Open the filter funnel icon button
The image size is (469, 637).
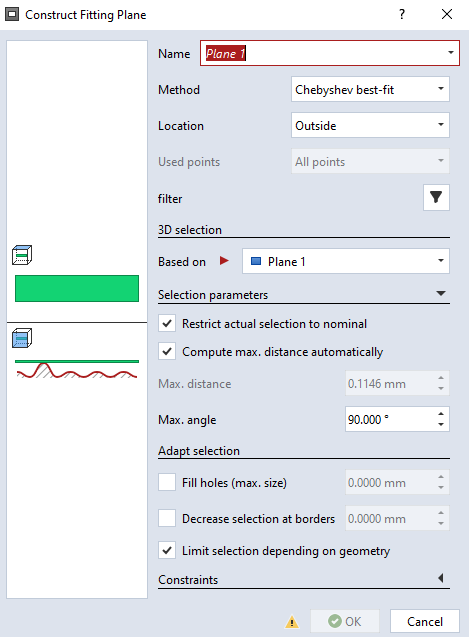click(x=436, y=197)
